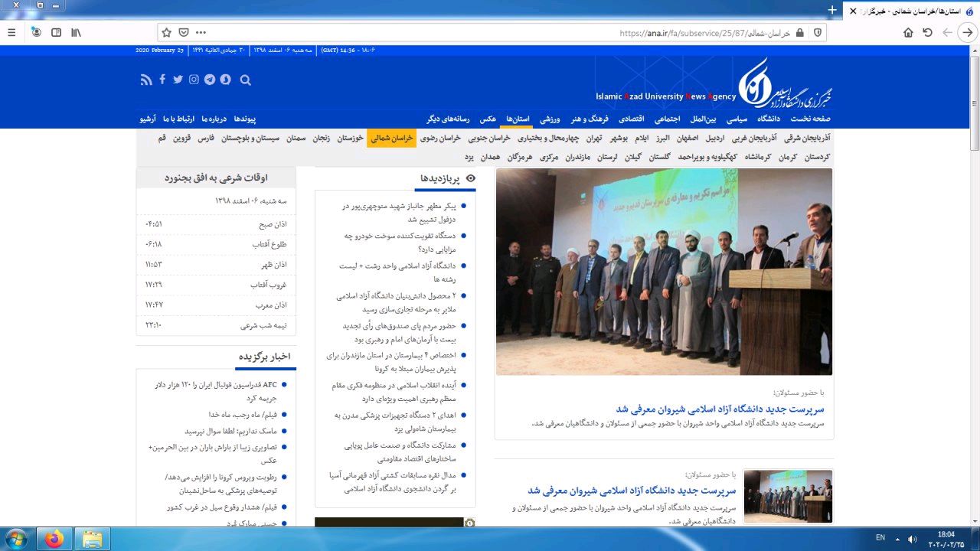Click the volume icon in system tray

click(x=912, y=539)
